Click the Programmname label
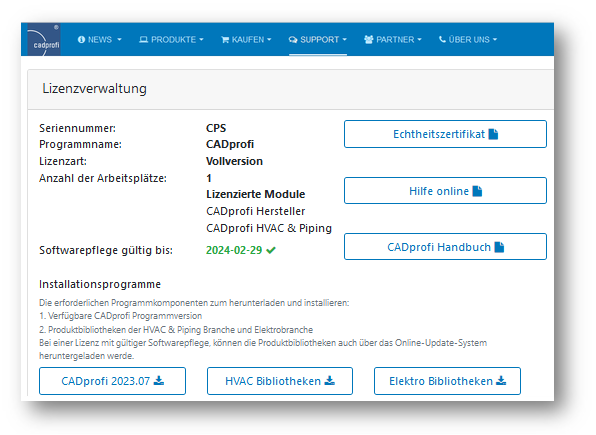Image resolution: width=596 pixels, height=435 pixels. pyautogui.click(x=80, y=144)
